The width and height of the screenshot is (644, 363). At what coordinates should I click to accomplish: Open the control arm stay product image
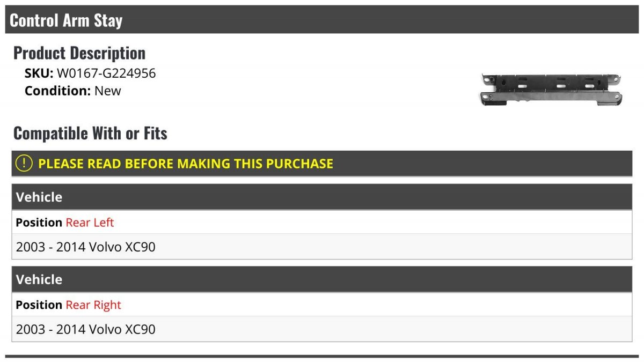(551, 88)
